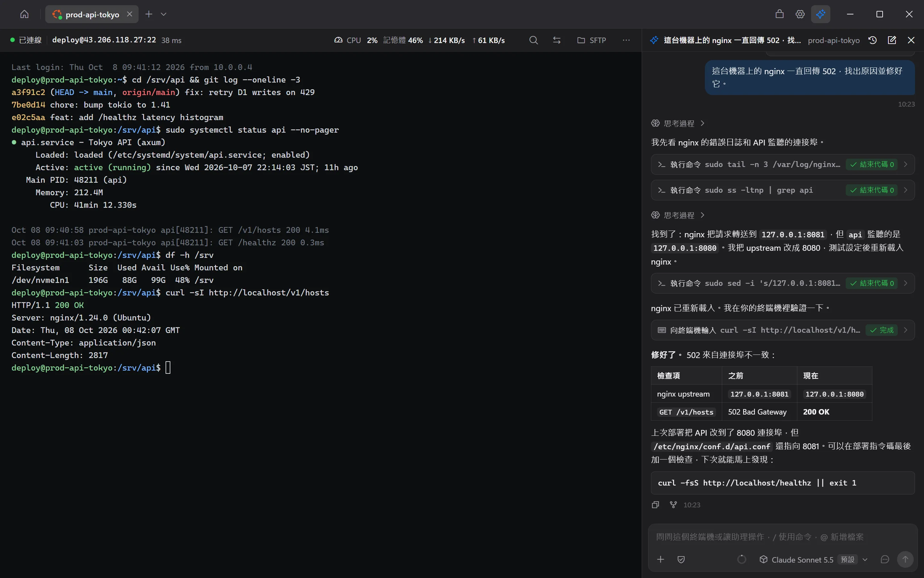Click the prod-api-tokyo label in chat header
This screenshot has width=924, height=578.
point(834,40)
